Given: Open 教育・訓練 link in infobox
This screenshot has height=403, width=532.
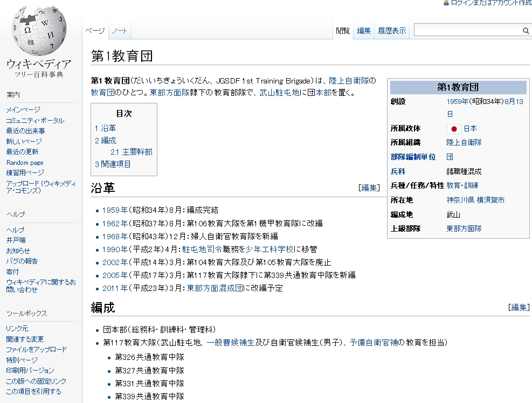Looking at the screenshot, I should tap(462, 185).
